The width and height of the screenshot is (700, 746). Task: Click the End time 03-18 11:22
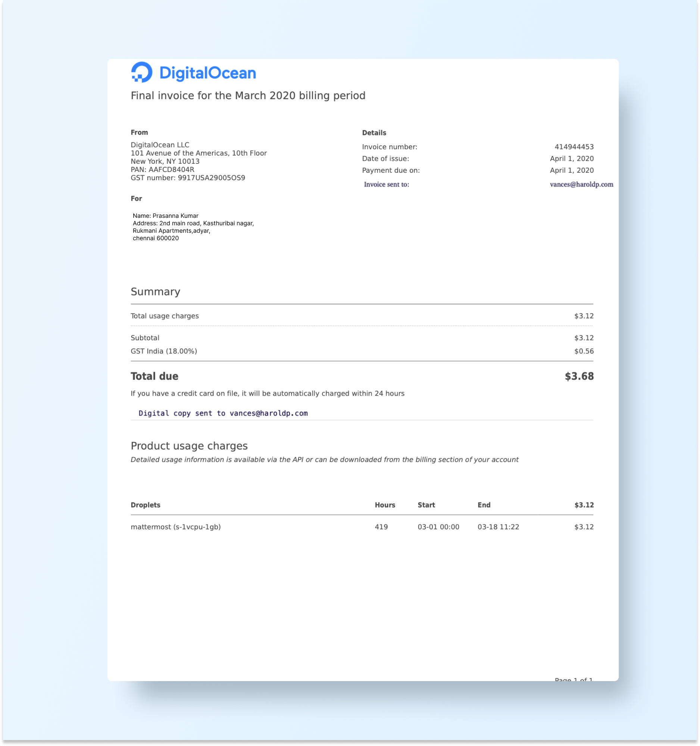(x=498, y=527)
